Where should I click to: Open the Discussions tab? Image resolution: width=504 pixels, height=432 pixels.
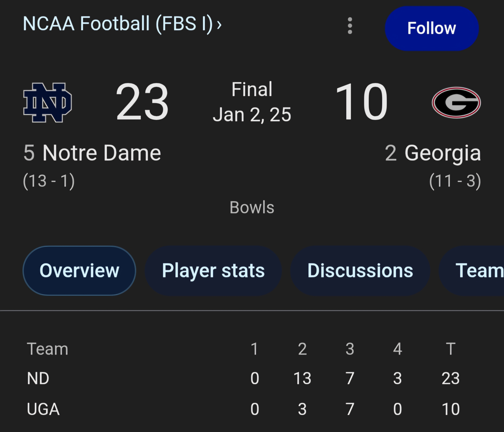360,271
